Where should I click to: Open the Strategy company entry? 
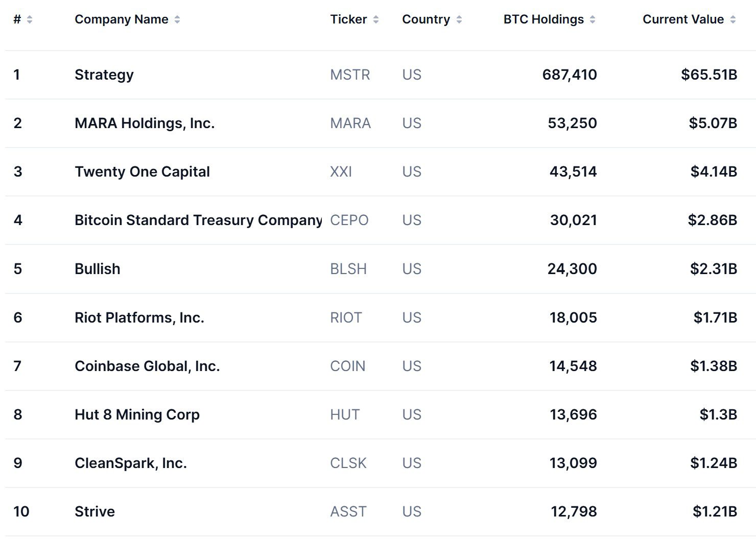coord(104,75)
